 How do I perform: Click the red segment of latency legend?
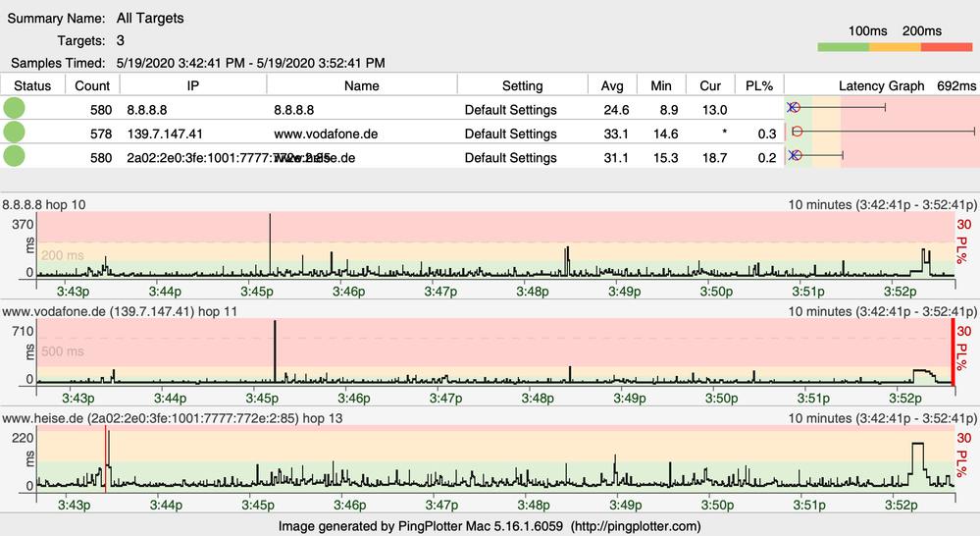947,47
